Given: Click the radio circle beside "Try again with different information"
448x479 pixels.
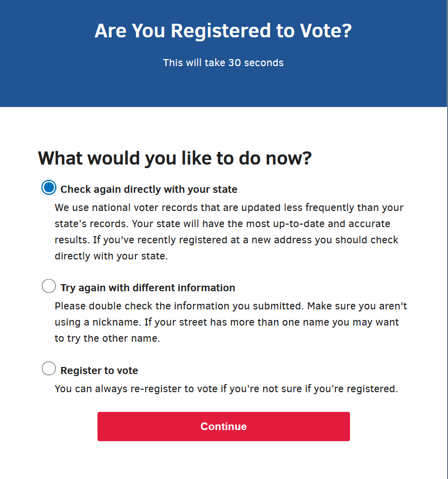Looking at the screenshot, I should click(48, 286).
